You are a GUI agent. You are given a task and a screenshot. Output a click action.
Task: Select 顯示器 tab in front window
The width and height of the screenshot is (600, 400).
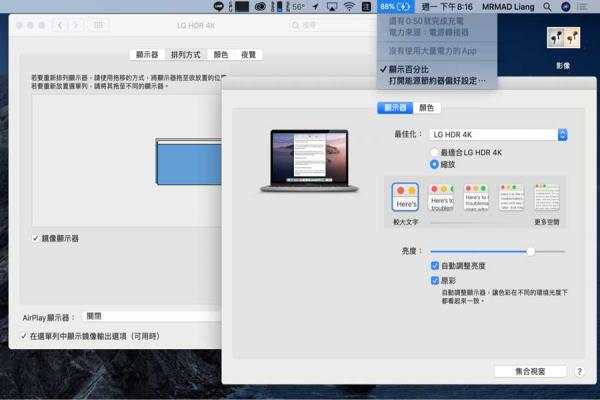[x=395, y=108]
